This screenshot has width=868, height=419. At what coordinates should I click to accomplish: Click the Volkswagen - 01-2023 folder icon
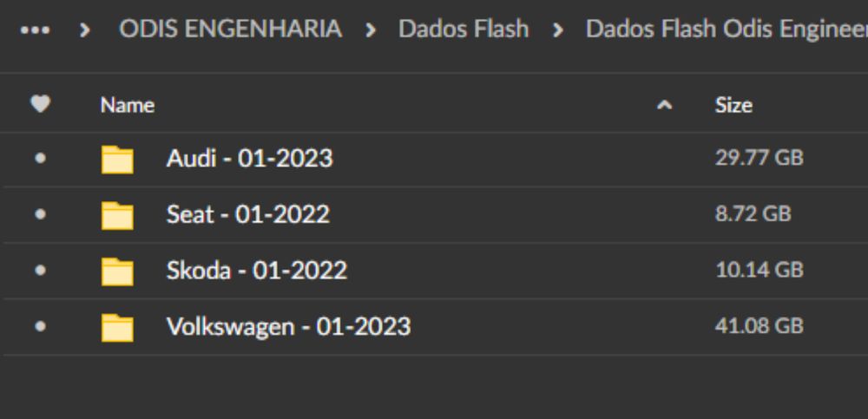click(117, 328)
